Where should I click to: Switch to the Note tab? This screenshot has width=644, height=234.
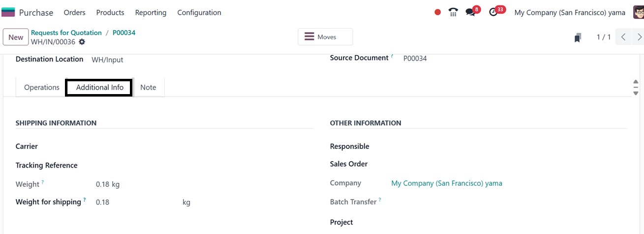[148, 87]
